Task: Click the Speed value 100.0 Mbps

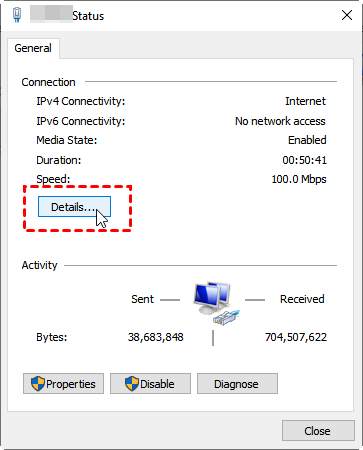Action: click(x=299, y=179)
